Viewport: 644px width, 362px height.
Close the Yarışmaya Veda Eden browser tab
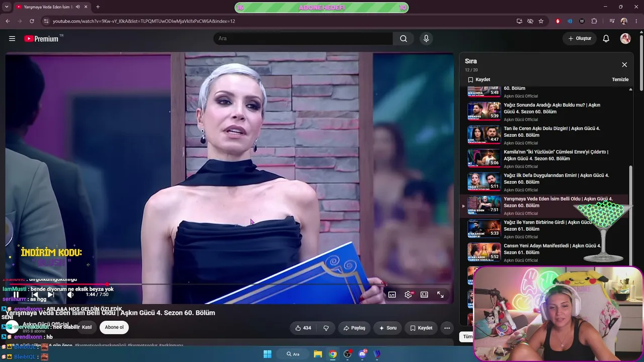click(x=85, y=7)
